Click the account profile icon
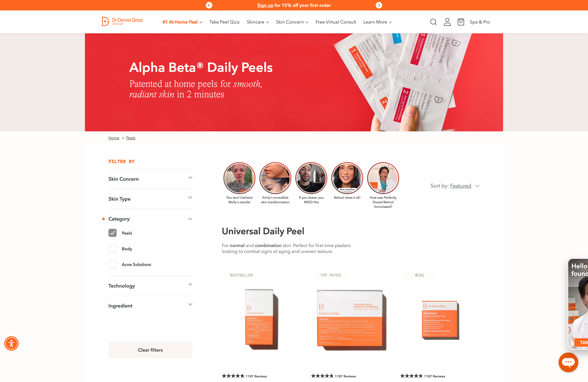 click(x=447, y=22)
